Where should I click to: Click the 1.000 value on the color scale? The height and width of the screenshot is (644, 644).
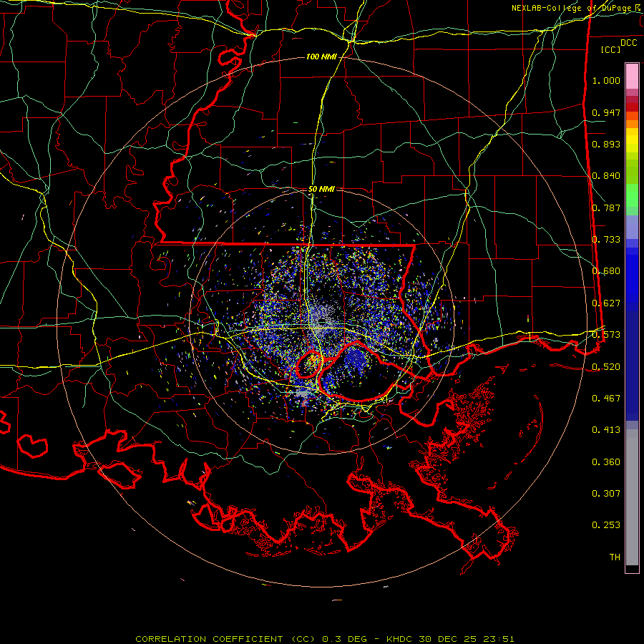(x=606, y=80)
